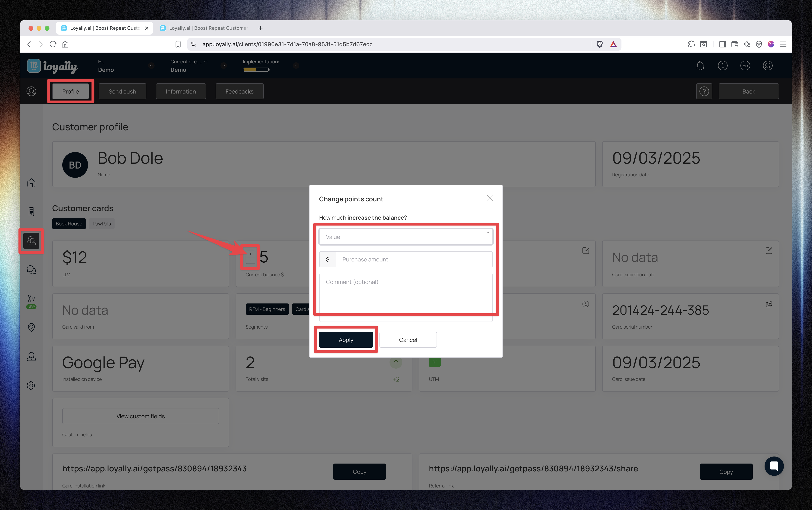Click the Purchase amount input field
The height and width of the screenshot is (510, 812).
point(414,259)
